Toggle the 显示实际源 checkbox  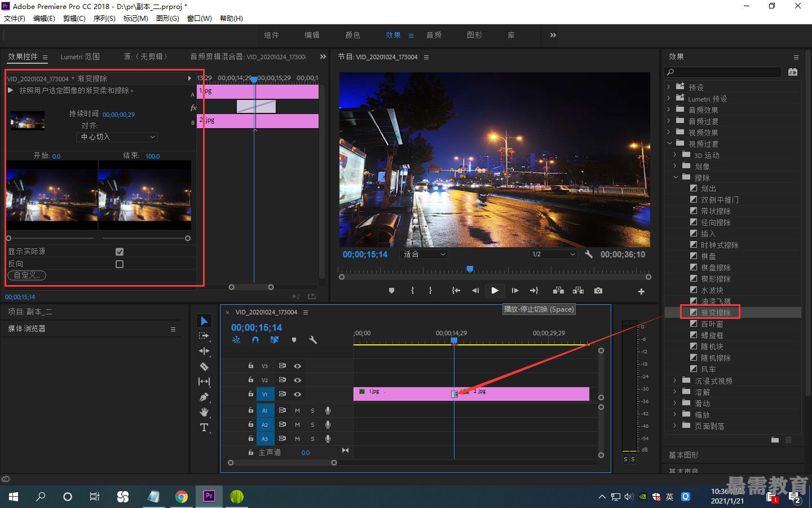pyautogui.click(x=120, y=252)
